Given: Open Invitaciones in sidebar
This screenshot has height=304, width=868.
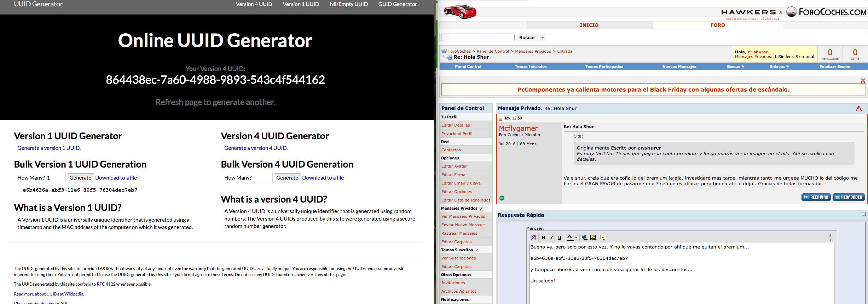Looking at the screenshot, I should point(453,283).
